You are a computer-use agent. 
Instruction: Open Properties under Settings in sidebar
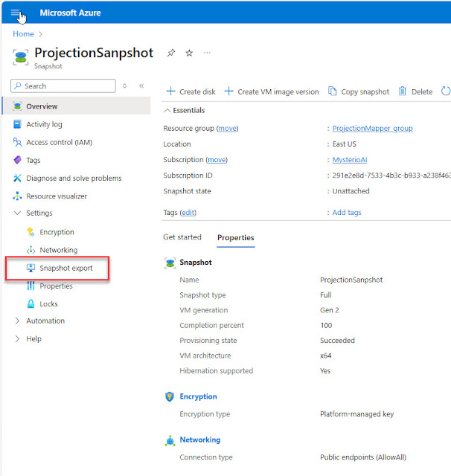tap(56, 286)
